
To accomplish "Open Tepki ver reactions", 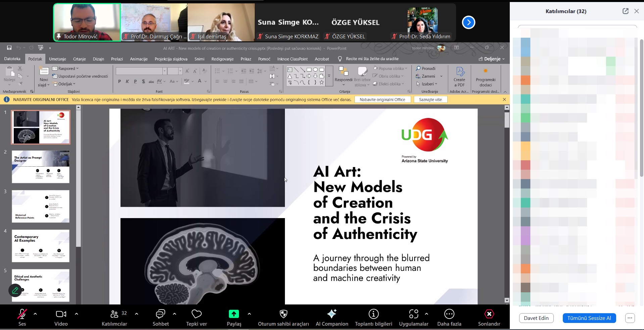I will point(197,318).
